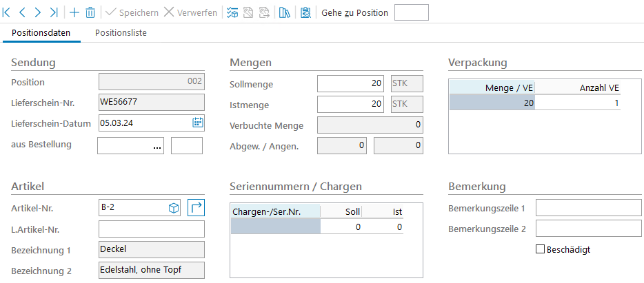Click into the Bemerkungszeile 1 field
Image resolution: width=644 pixels, height=283 pixels.
coord(588,208)
